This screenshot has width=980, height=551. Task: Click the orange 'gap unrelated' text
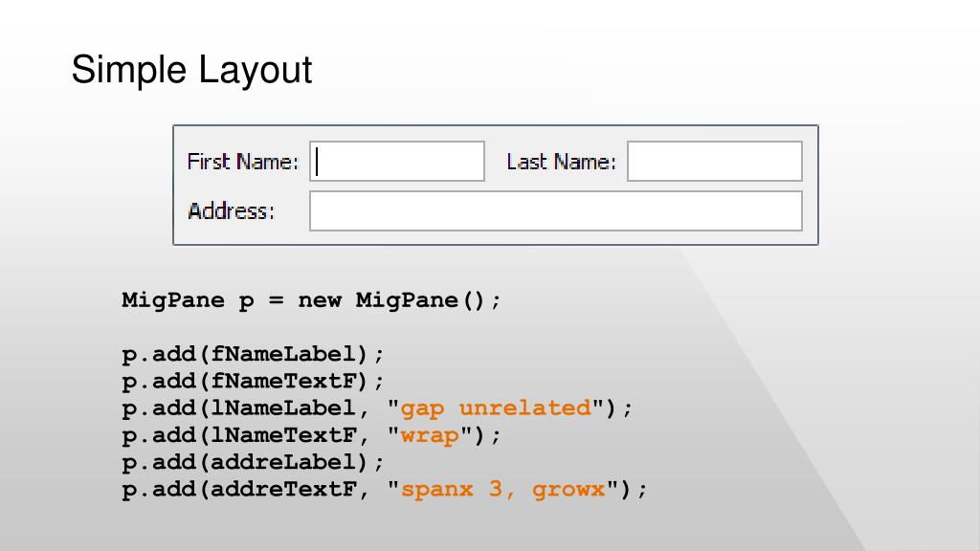[496, 409]
